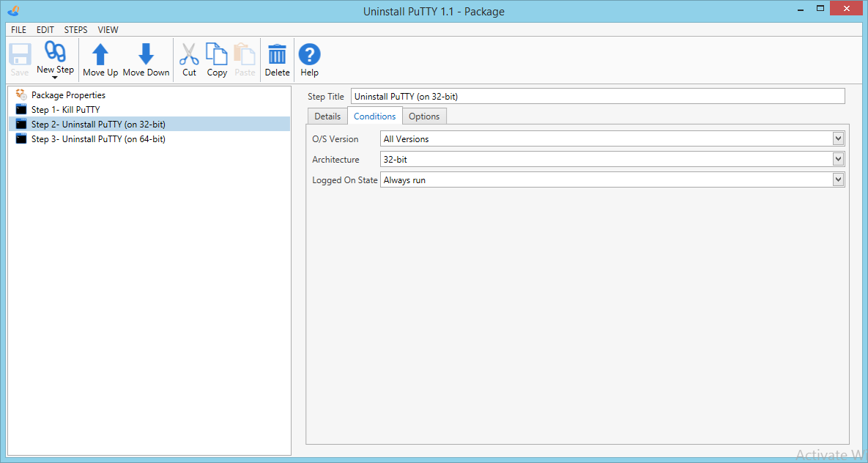Click the Cut scissors icon

click(x=189, y=54)
